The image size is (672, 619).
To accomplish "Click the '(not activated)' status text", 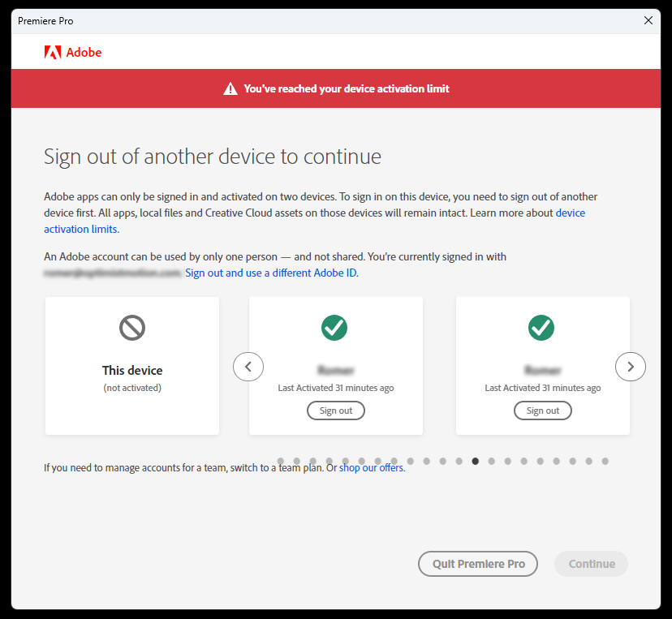I will pos(132,388).
